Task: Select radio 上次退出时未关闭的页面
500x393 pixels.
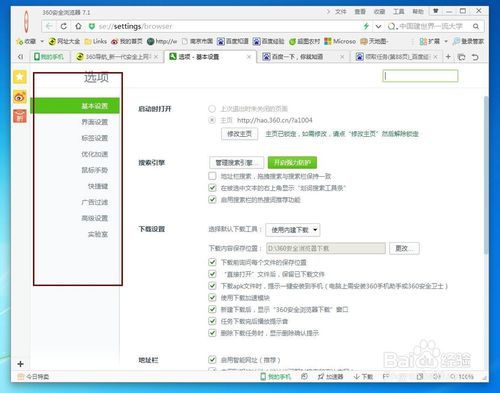Action: 212,109
